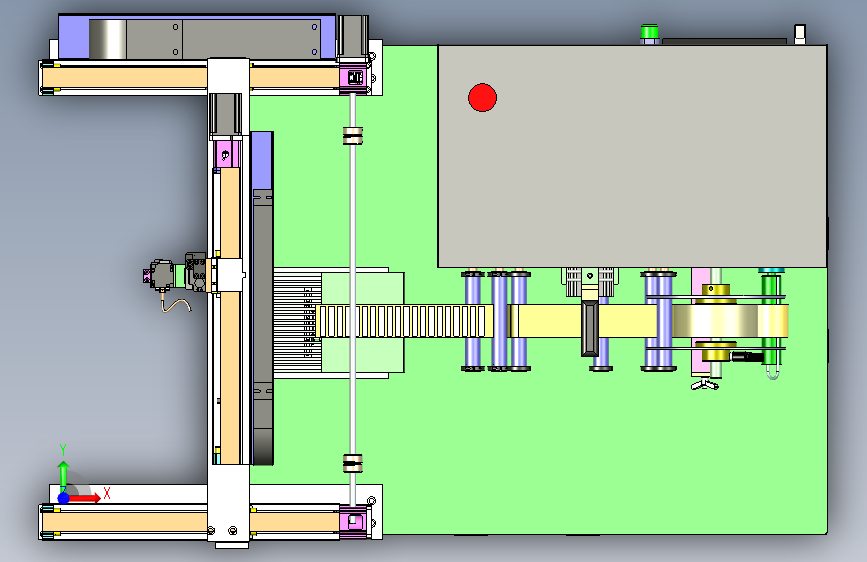The height and width of the screenshot is (562, 867).
Task: Select the blue origin sphere of the triad
Action: (x=64, y=498)
